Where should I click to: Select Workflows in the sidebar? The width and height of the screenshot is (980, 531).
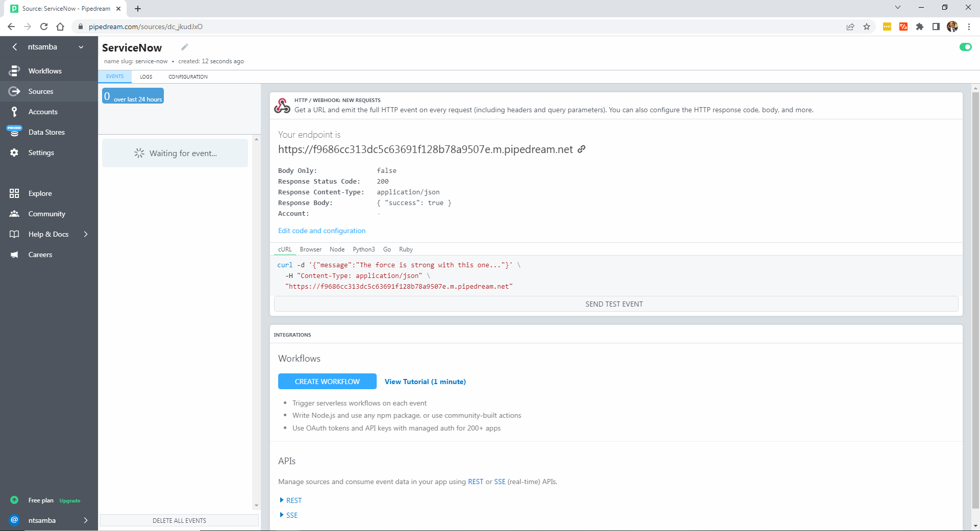coord(45,70)
